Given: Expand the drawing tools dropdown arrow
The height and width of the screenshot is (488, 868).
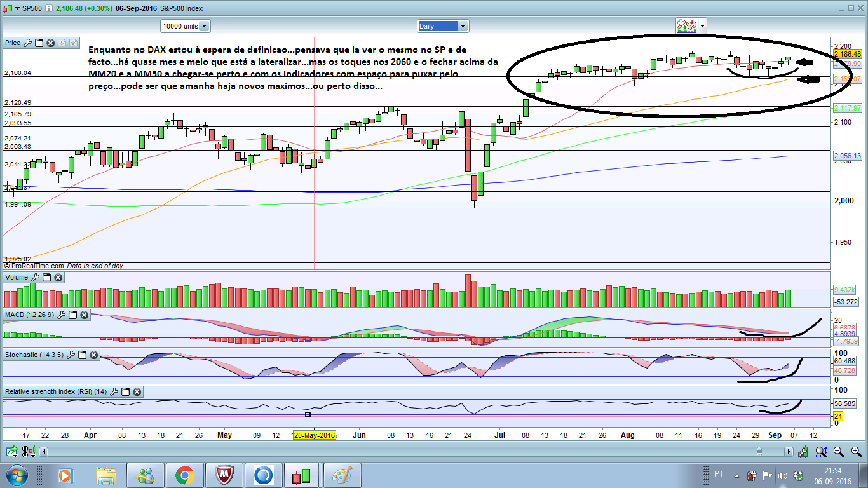Looking at the screenshot, I should [702, 26].
